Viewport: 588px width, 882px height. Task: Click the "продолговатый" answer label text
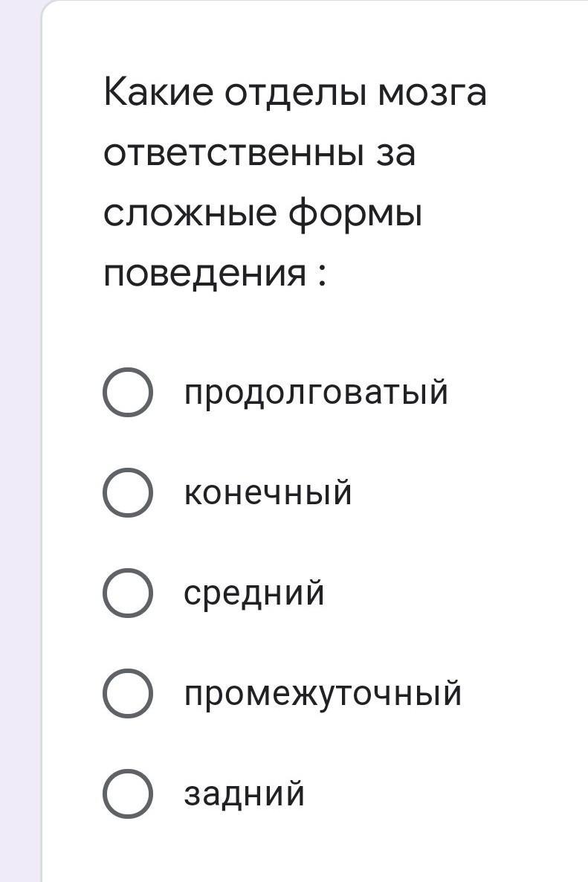316,392
